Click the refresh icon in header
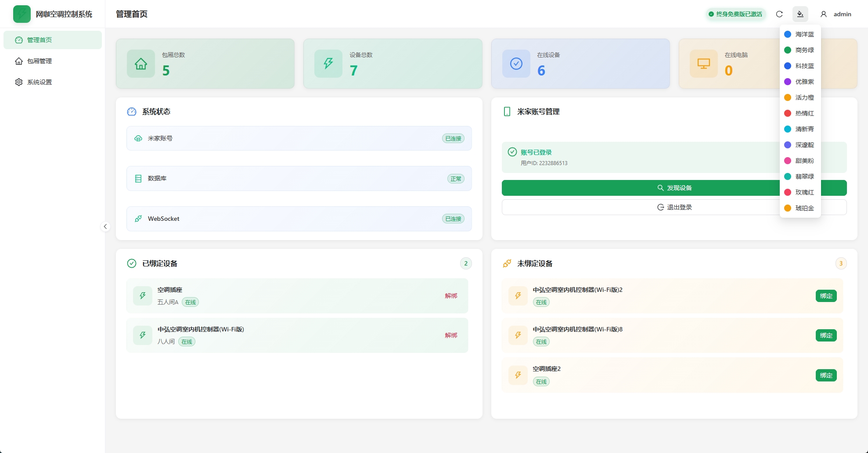 coord(779,14)
